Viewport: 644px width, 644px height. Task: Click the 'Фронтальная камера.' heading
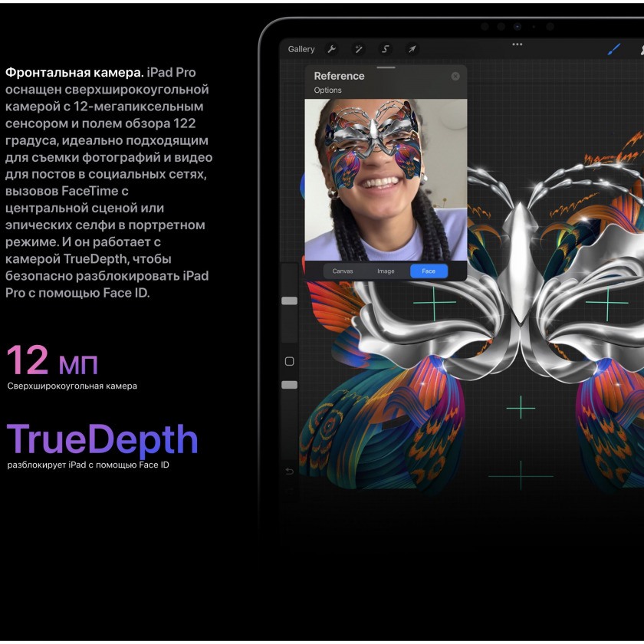click(x=74, y=73)
